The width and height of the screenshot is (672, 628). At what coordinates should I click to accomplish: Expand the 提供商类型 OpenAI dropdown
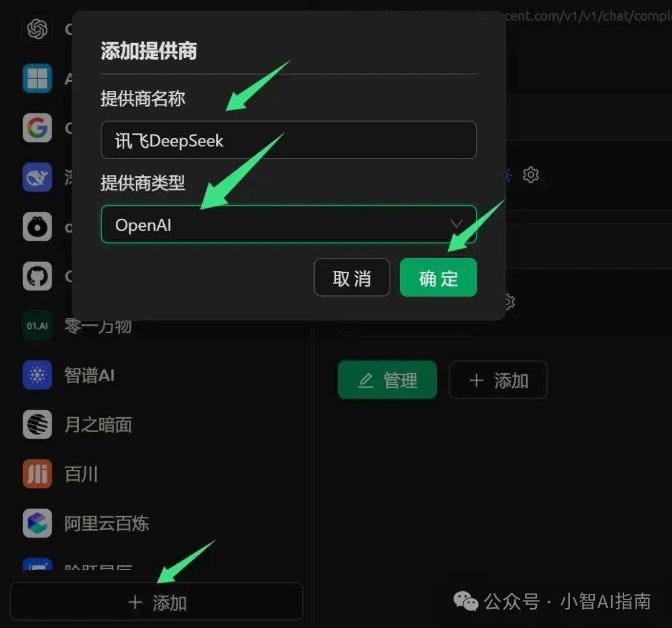[x=289, y=224]
